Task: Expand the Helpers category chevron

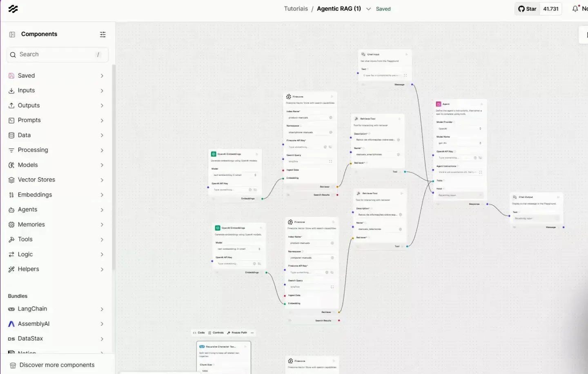Action: [x=102, y=269]
